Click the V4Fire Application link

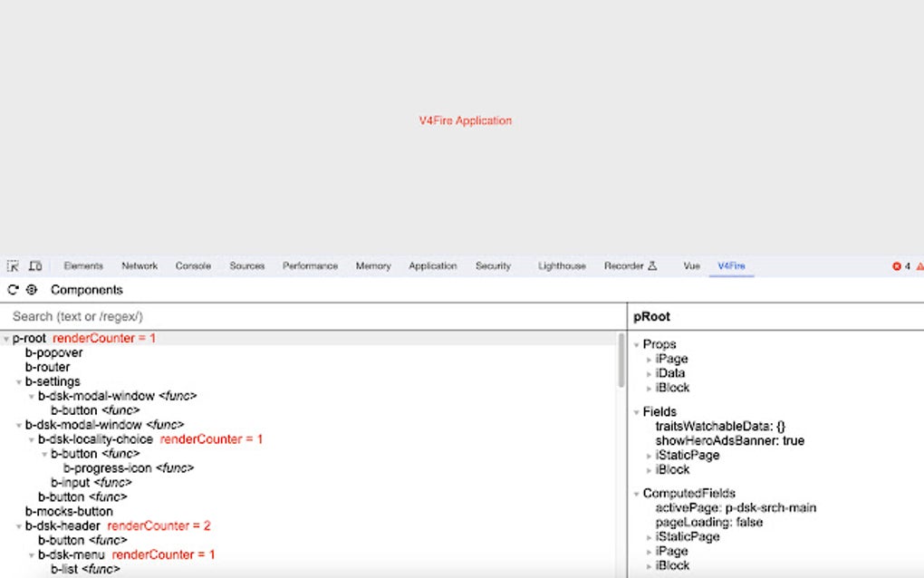[465, 119]
